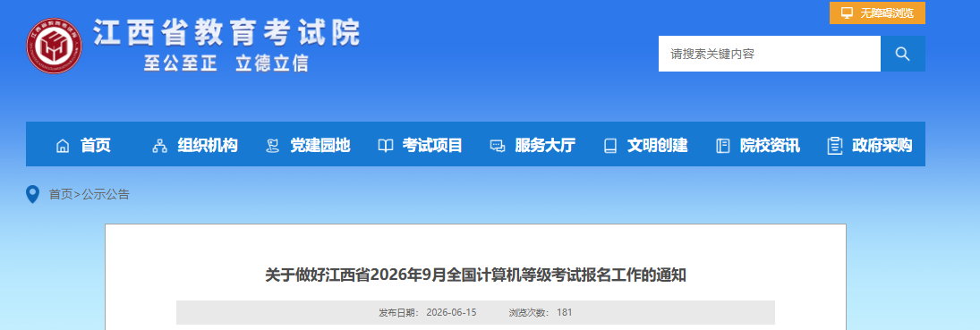Click the 发布日期 label
This screenshot has width=980, height=330.
coord(399,312)
